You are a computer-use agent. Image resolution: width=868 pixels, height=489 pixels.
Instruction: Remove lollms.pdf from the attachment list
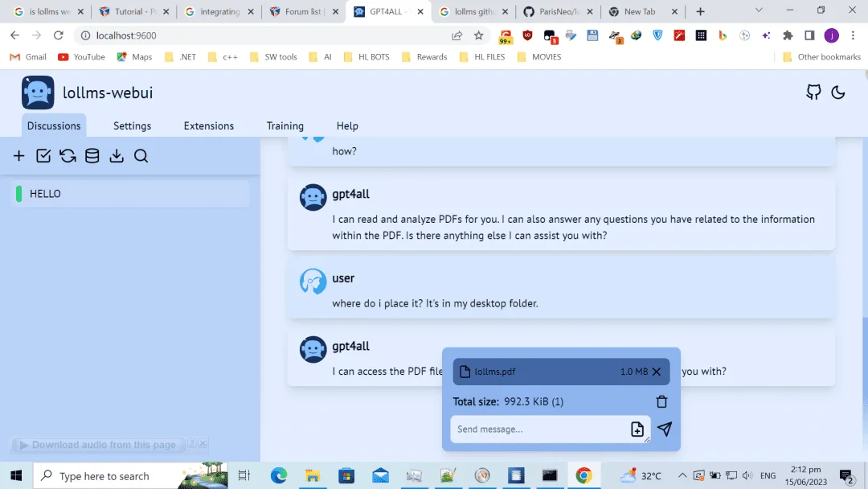click(x=657, y=372)
